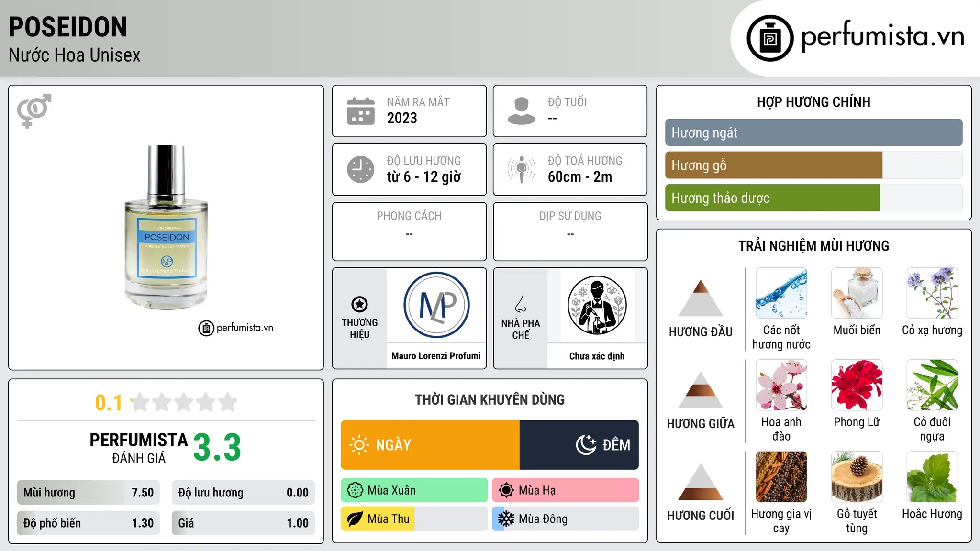Click the HỢP HƯƠNG CHÍNH heading
980x551 pixels.
point(813,102)
